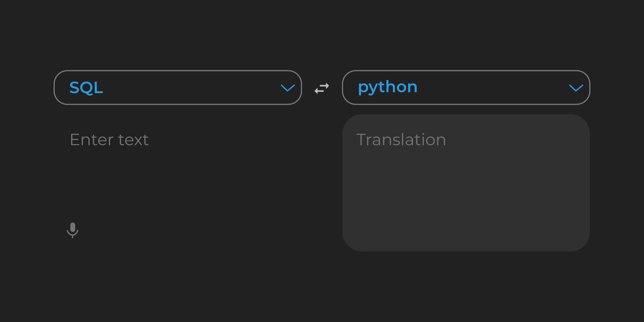This screenshot has width=644, height=322.
Task: Open the SQL source language dropdown
Action: 178,88
